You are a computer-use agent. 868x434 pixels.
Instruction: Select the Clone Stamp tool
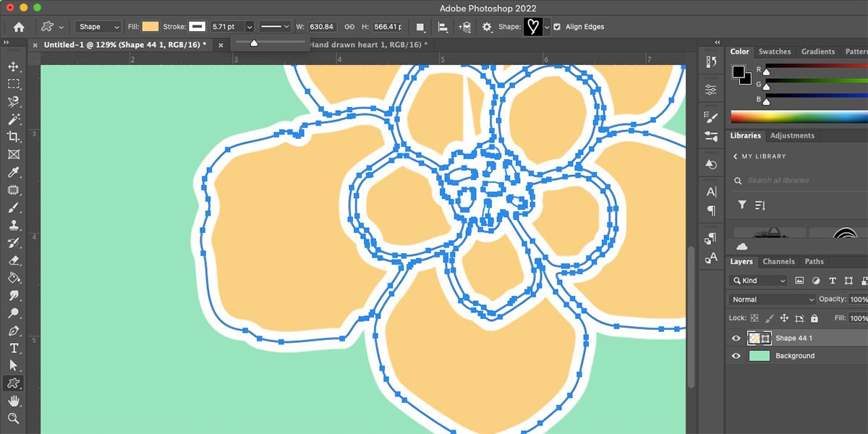[x=14, y=225]
